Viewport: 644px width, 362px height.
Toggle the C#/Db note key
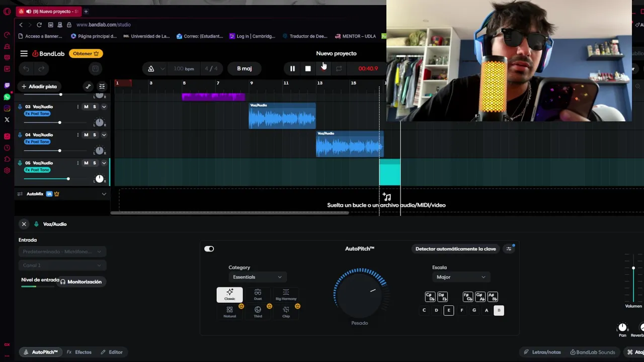[430, 297]
